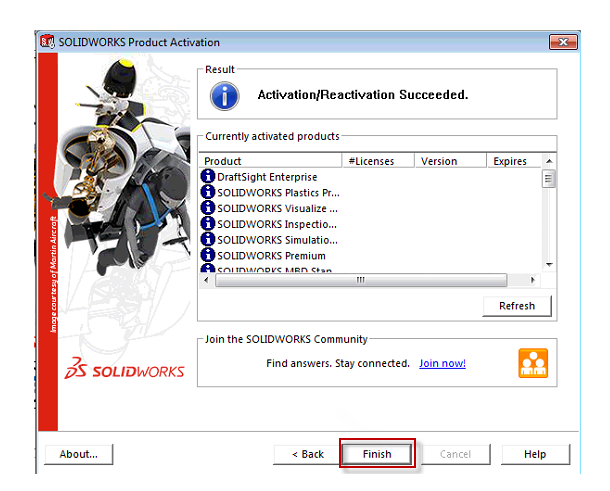Follow the Join now! link
The height and width of the screenshot is (491, 610).
(442, 363)
